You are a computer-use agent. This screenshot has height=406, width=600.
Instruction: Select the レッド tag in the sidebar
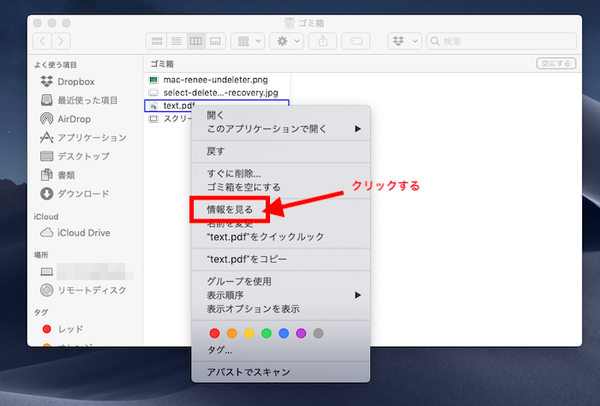tap(63, 329)
